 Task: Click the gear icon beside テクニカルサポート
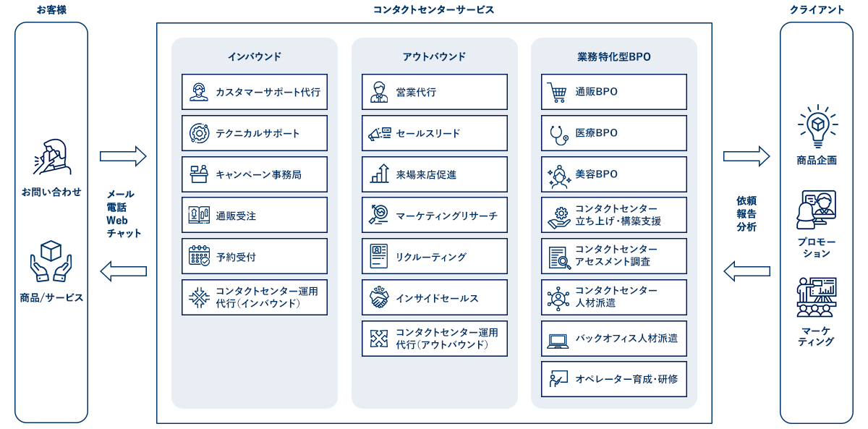(199, 133)
